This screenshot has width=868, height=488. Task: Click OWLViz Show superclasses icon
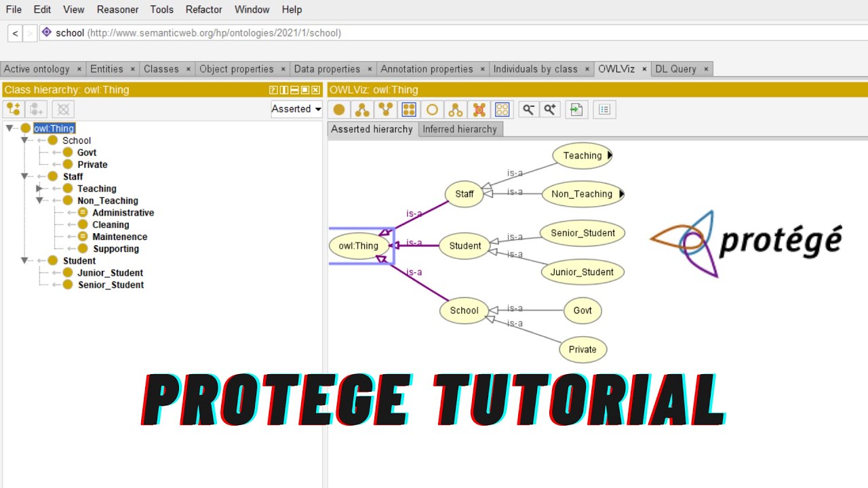point(386,109)
